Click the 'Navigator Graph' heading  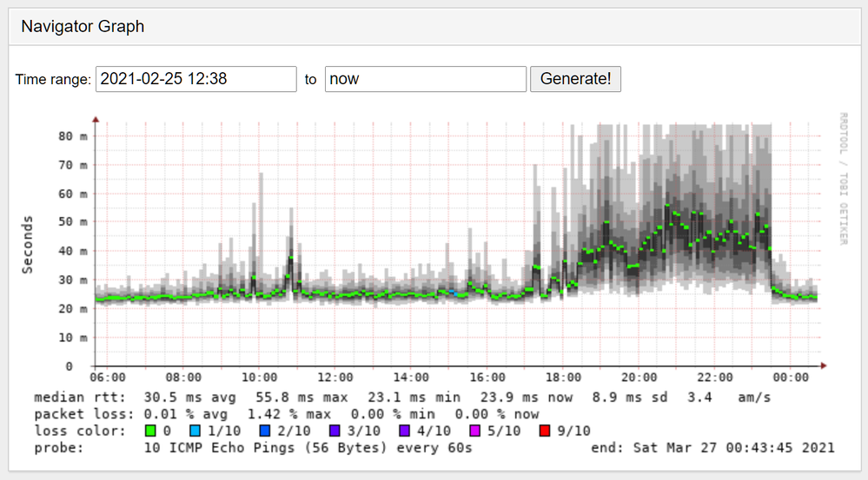(x=83, y=27)
